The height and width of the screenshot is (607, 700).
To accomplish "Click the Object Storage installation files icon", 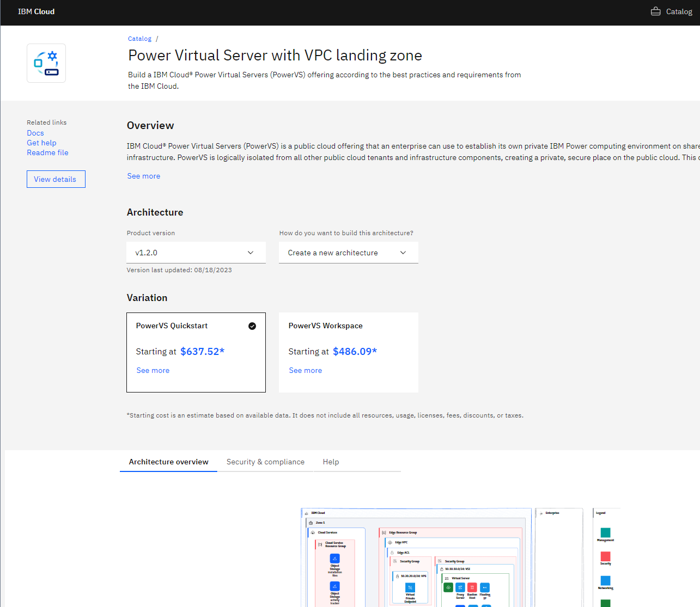I will [335, 559].
